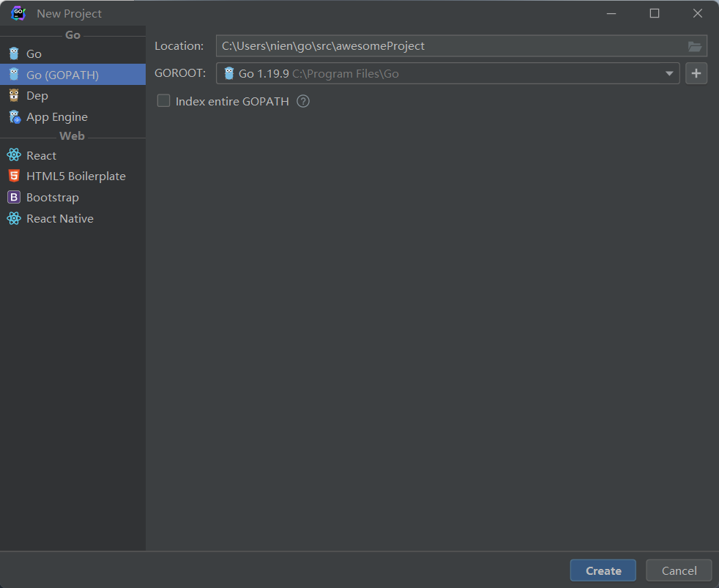Image resolution: width=719 pixels, height=588 pixels.
Task: Click the New Project title text
Action: [70, 14]
